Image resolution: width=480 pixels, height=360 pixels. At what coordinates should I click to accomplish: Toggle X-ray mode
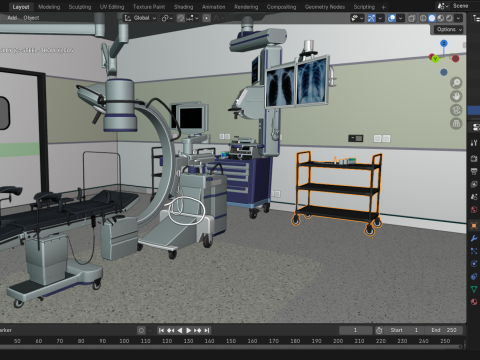[x=411, y=18]
